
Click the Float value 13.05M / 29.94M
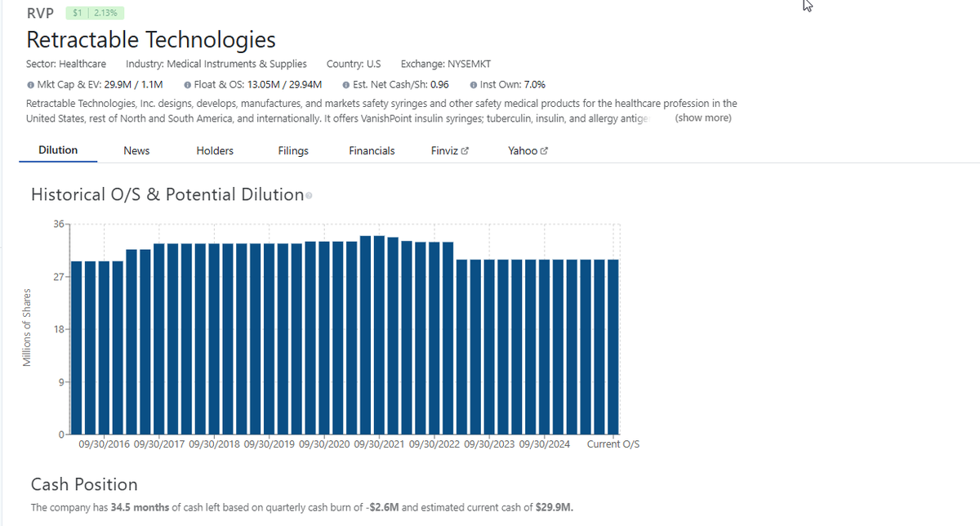point(283,84)
